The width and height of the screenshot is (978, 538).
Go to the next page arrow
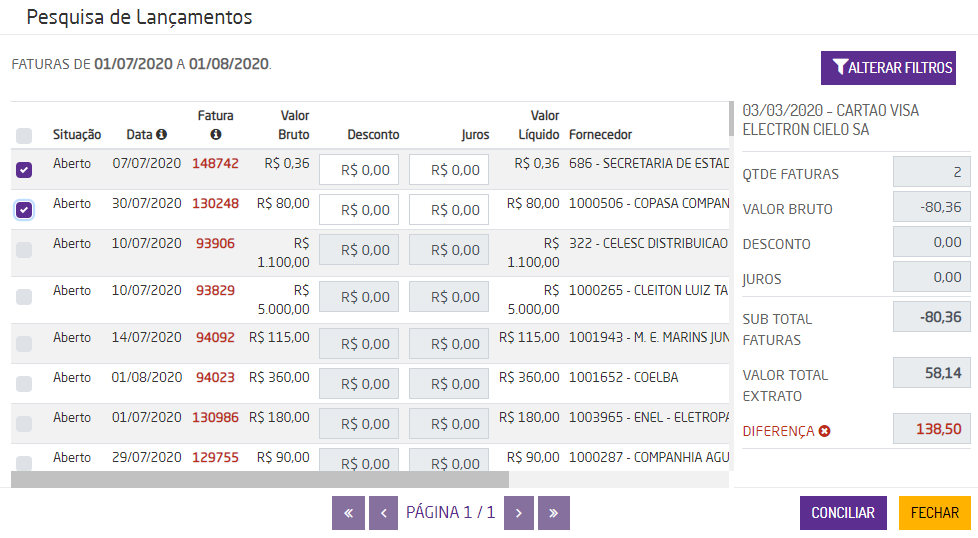click(x=518, y=513)
